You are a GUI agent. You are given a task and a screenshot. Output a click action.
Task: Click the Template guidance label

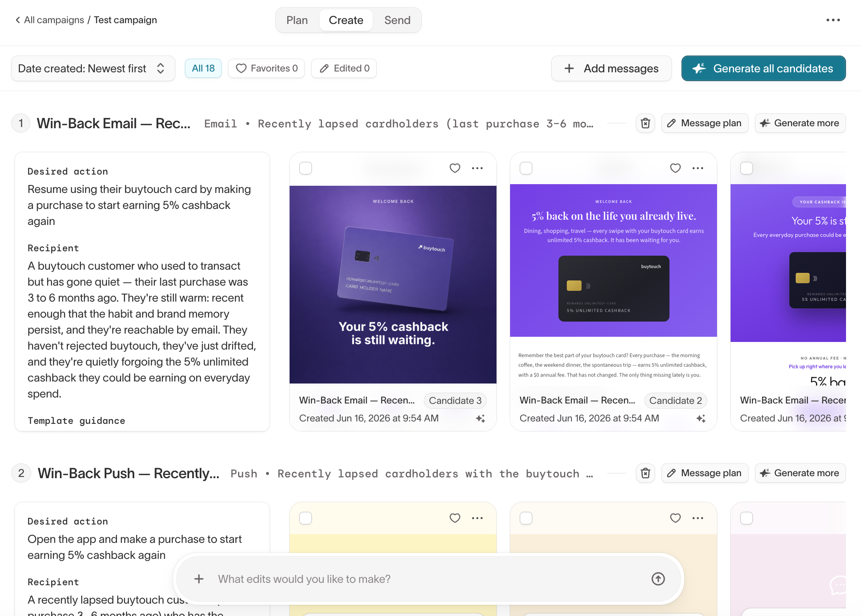(x=76, y=421)
